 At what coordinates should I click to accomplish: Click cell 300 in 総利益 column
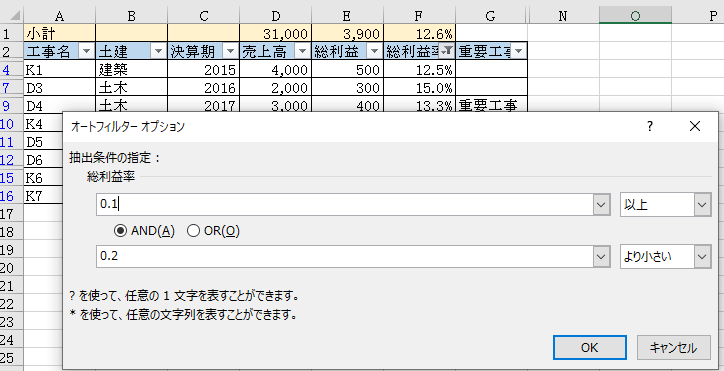click(x=348, y=88)
